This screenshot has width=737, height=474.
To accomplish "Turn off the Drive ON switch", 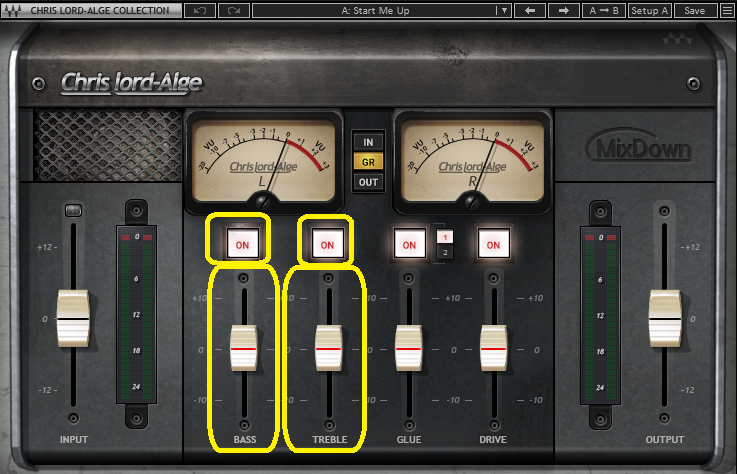I will click(x=491, y=243).
